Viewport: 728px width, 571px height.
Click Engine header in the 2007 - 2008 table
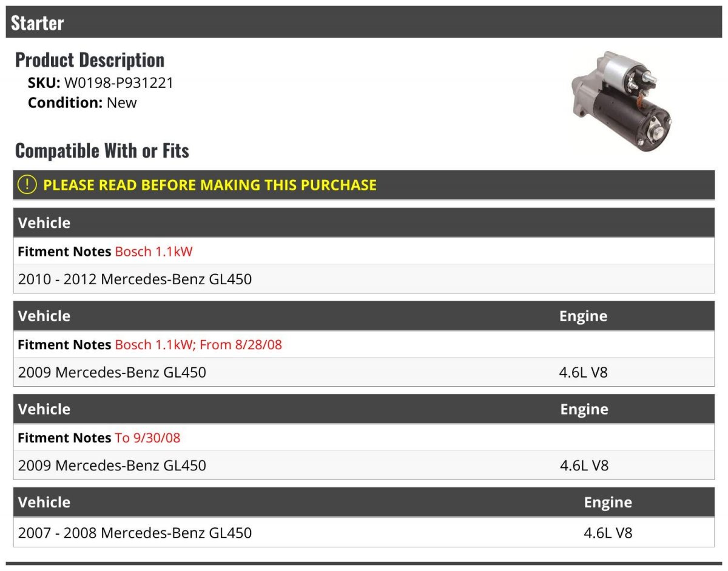pos(608,503)
